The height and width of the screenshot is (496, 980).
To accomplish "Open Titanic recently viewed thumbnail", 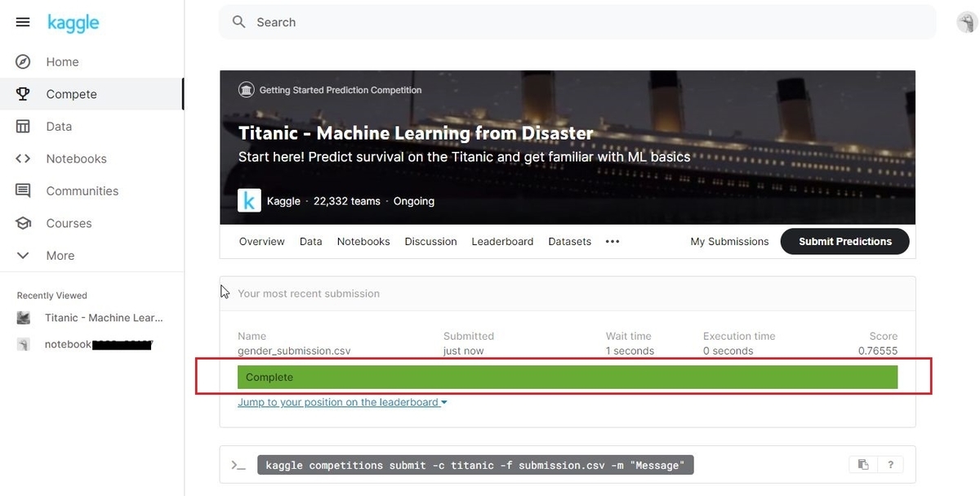I will point(24,318).
